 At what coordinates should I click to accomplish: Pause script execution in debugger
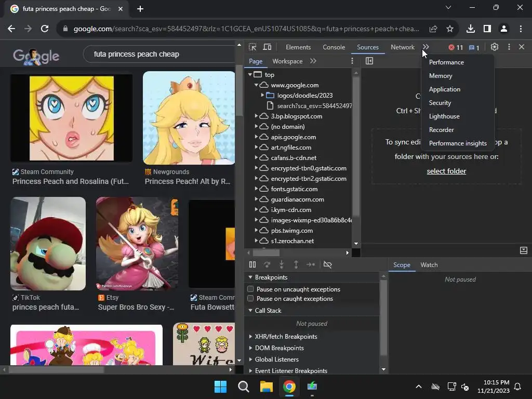252,264
